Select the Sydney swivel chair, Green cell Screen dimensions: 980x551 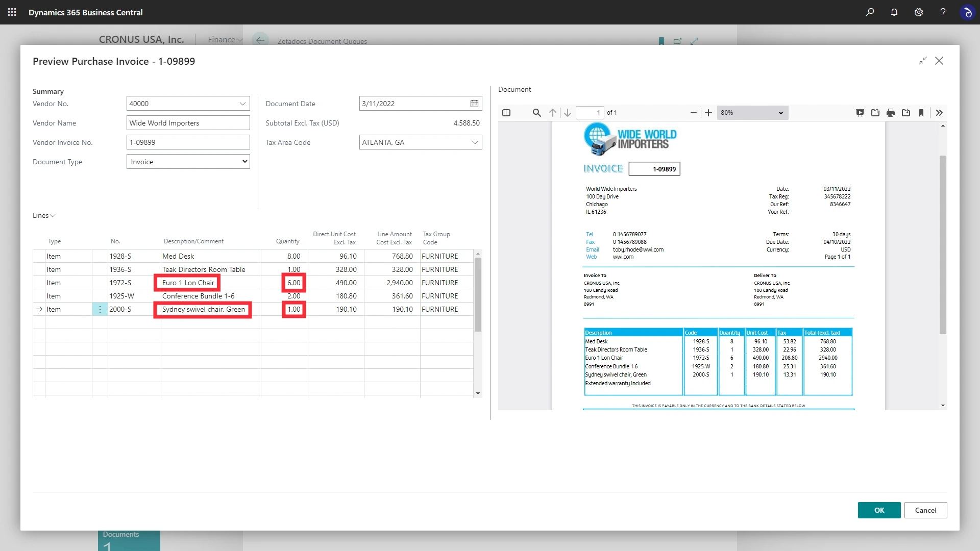(211, 309)
